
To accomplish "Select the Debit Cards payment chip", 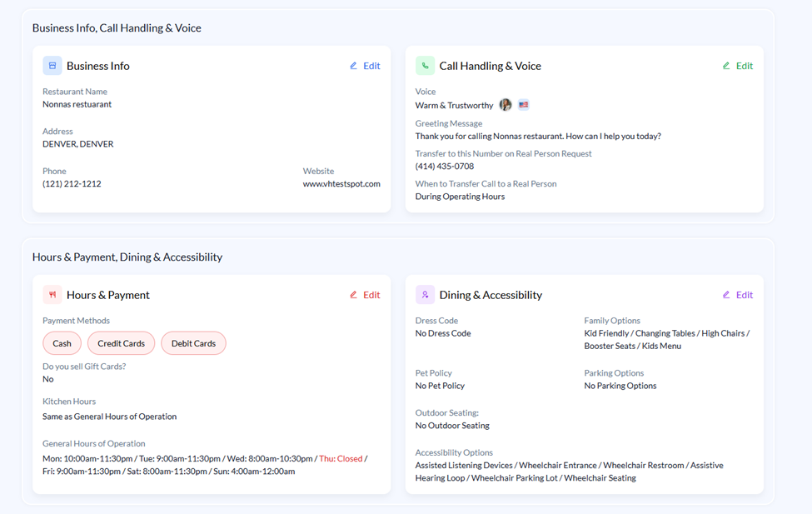I will (193, 343).
